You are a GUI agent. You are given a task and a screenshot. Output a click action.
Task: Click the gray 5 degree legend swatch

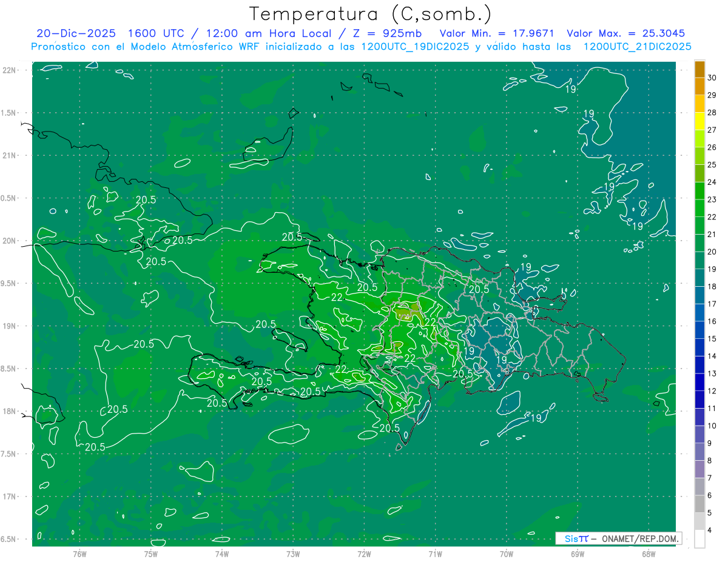699,504
